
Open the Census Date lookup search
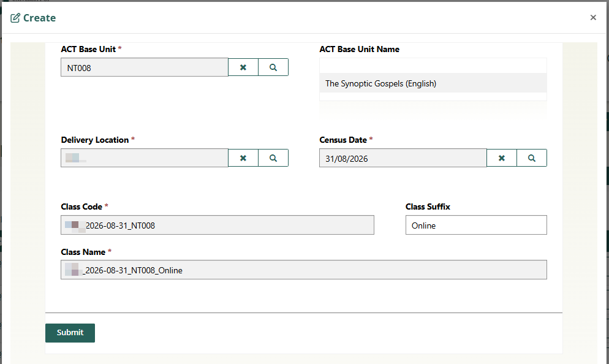coord(532,158)
